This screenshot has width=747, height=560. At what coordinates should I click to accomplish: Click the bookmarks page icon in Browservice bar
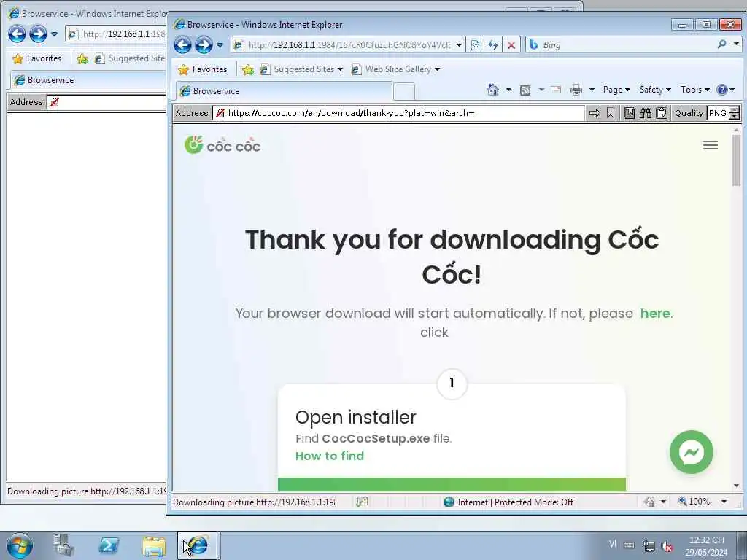pyautogui.click(x=630, y=113)
